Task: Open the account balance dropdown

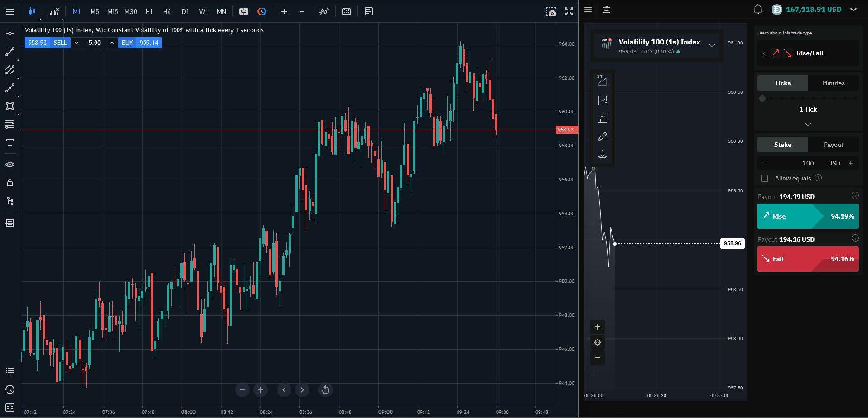Action: coord(854,10)
